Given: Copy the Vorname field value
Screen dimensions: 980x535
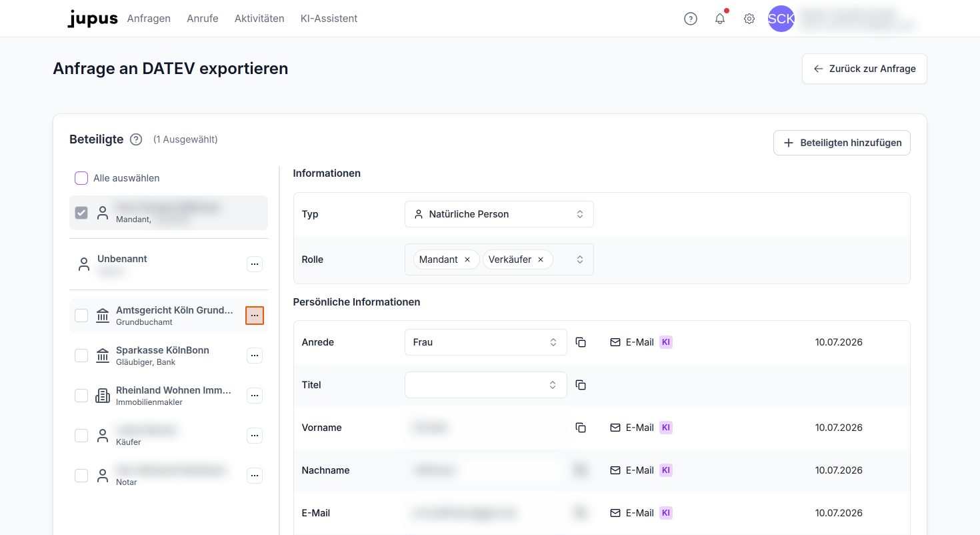Looking at the screenshot, I should [x=581, y=428].
